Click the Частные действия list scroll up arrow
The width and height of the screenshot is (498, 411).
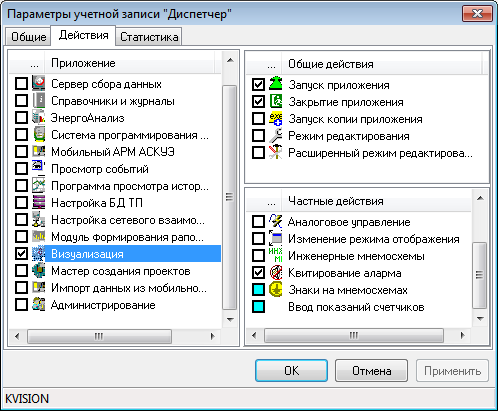point(480,198)
